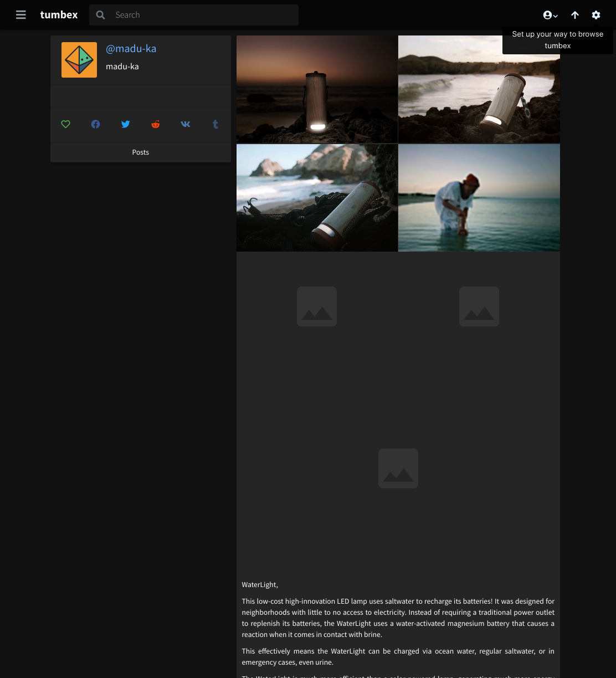Share blog on Facebook

(96, 124)
